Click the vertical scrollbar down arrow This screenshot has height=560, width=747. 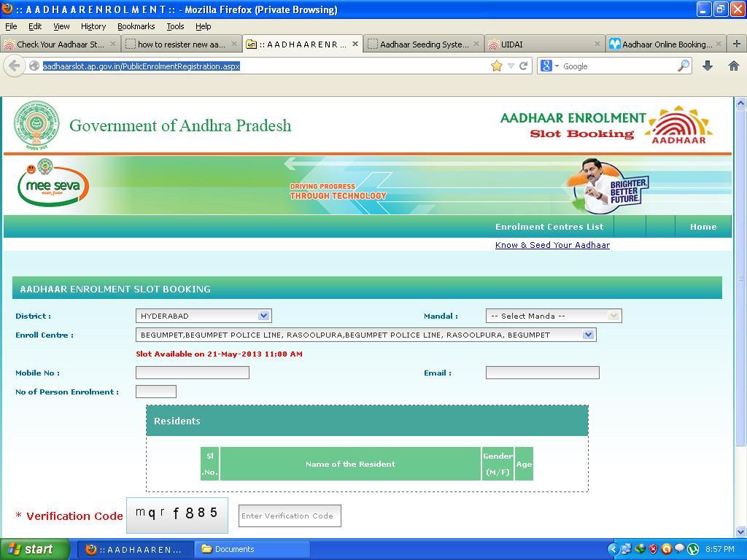740,532
